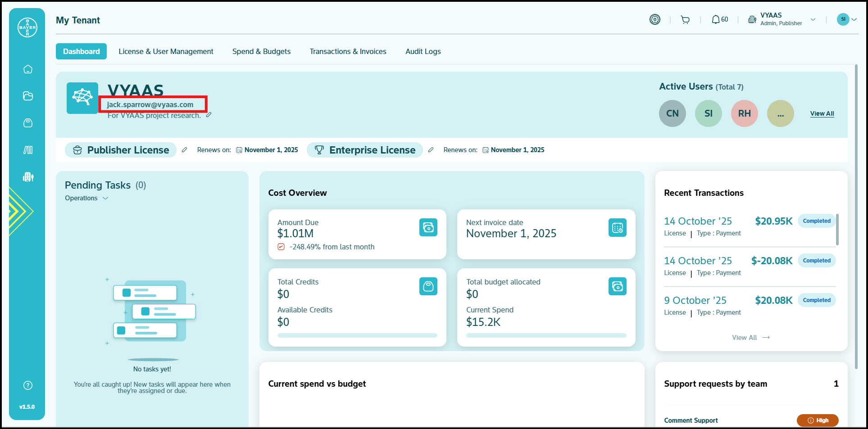Edit the tenant description pencil icon

point(209,115)
